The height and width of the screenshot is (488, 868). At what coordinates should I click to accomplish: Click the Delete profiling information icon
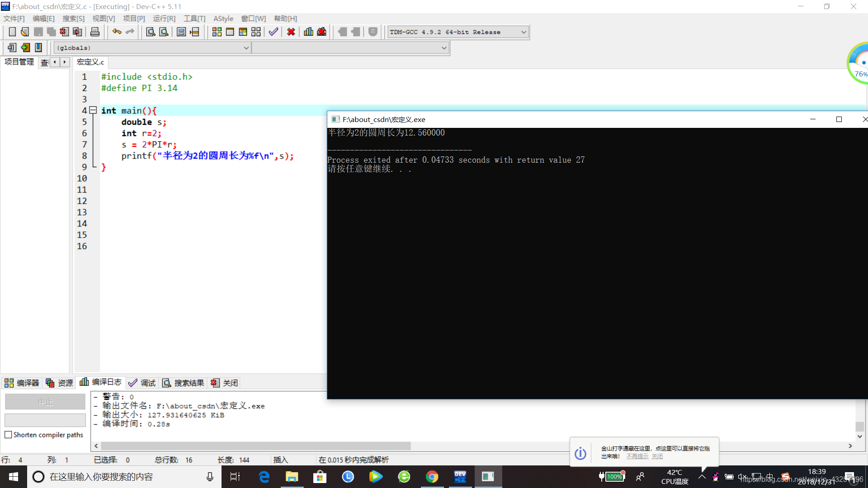tap(321, 32)
